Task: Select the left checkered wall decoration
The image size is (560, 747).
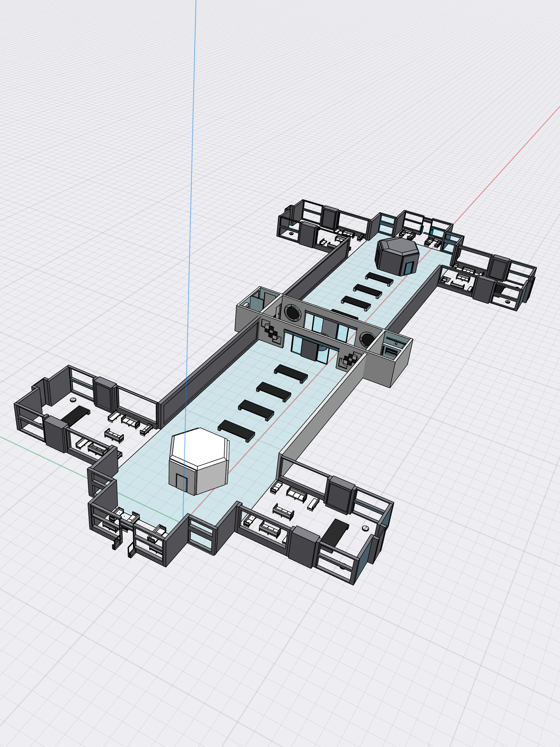Action: pyautogui.click(x=272, y=332)
